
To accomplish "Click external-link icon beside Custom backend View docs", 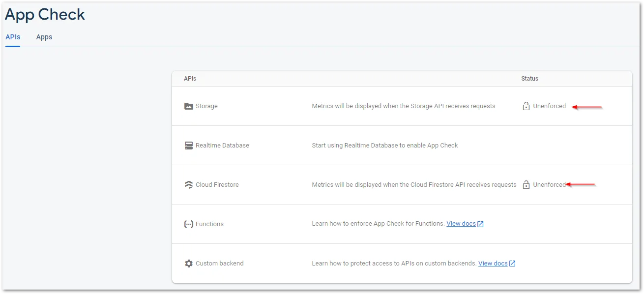I will click(x=512, y=263).
